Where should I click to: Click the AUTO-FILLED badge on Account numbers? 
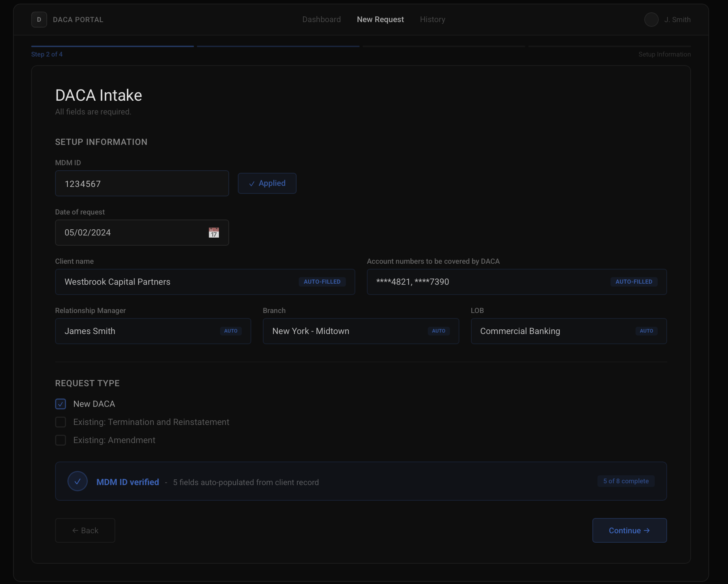pos(634,282)
